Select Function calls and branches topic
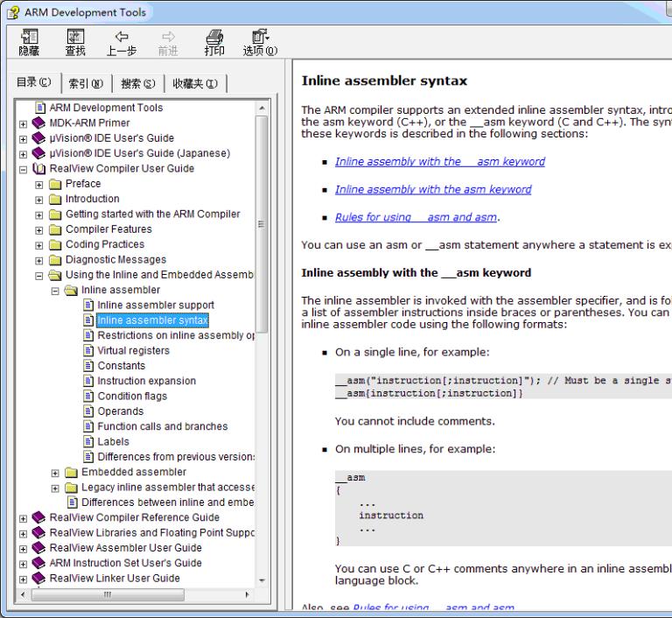The width and height of the screenshot is (672, 618). click(163, 426)
